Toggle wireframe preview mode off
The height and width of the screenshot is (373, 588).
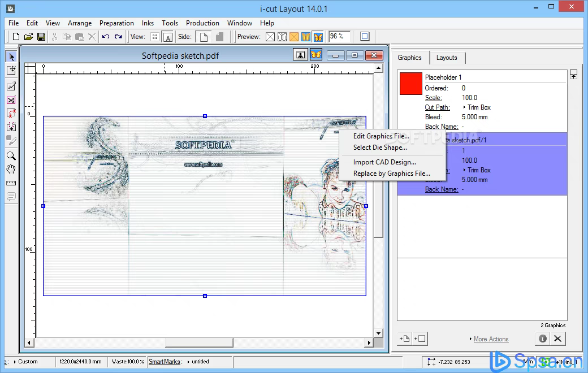[270, 36]
